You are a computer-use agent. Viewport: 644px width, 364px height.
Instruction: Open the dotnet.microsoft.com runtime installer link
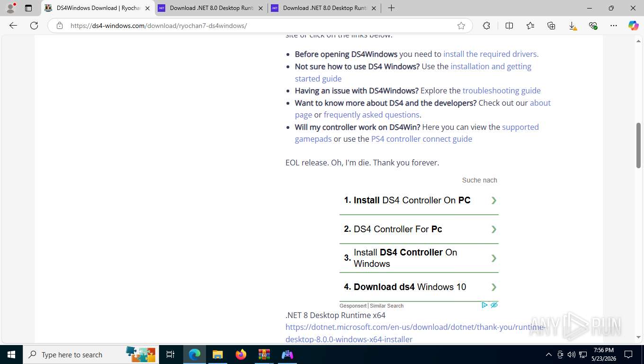[x=415, y=333]
